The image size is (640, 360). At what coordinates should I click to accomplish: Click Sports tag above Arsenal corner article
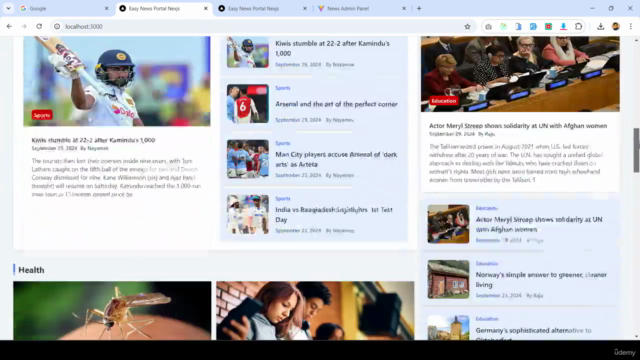click(282, 88)
